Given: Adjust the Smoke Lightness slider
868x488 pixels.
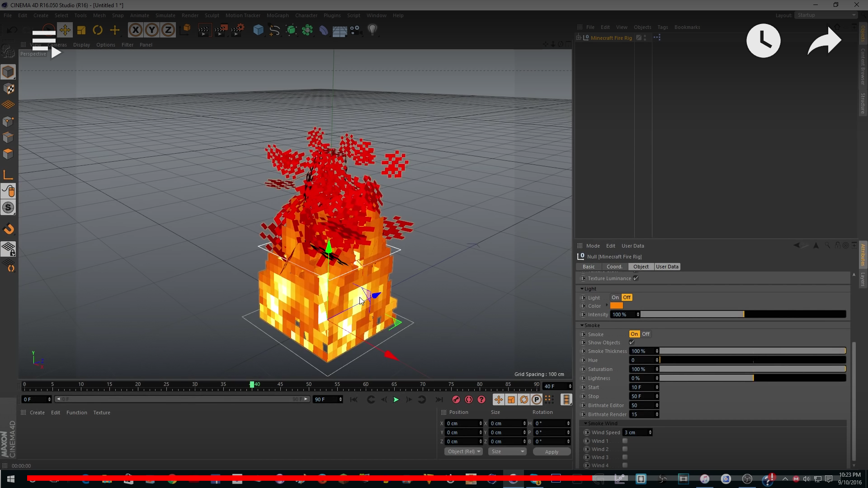Looking at the screenshot, I should 753,378.
